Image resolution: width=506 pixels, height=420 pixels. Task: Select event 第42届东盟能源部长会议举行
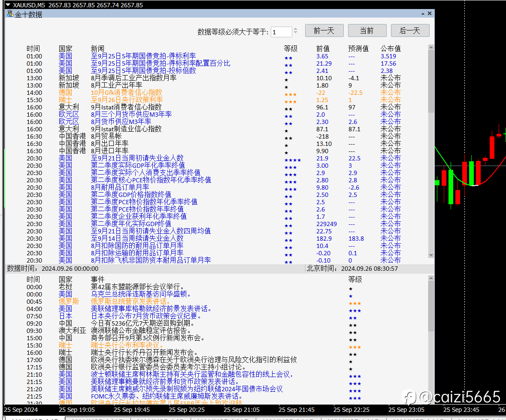pyautogui.click(x=194, y=287)
